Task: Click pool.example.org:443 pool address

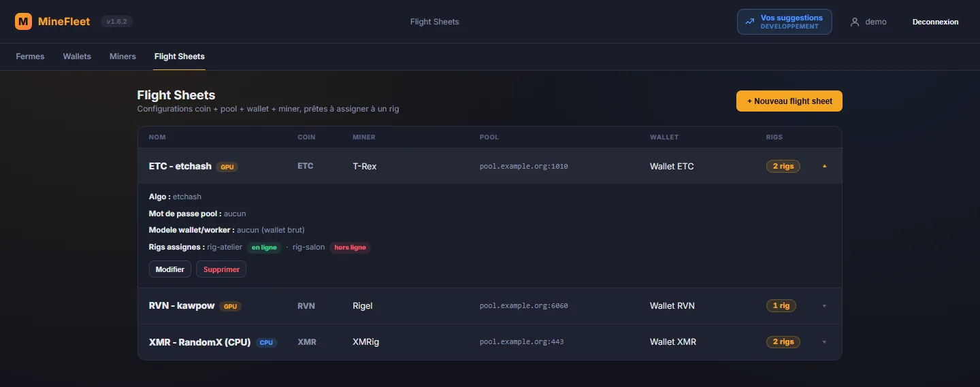Action: point(522,342)
